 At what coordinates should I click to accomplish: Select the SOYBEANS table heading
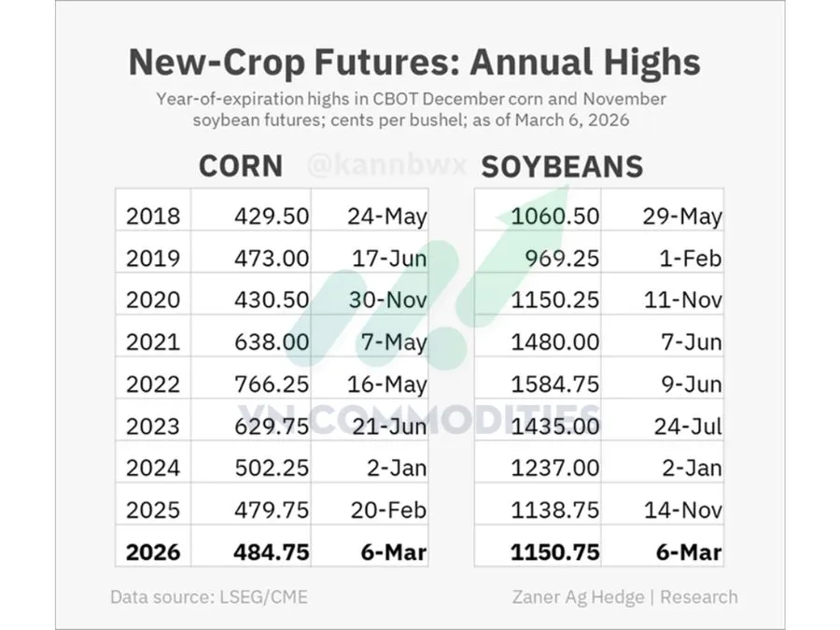click(562, 167)
